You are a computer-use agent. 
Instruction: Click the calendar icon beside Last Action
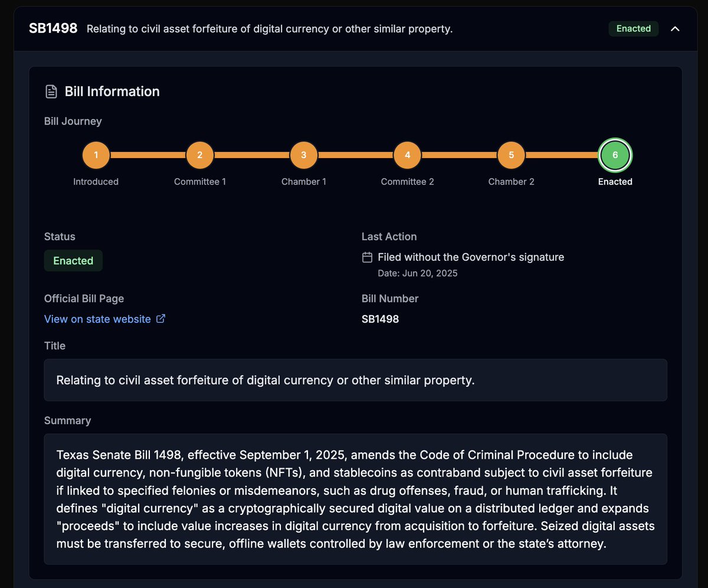coord(367,257)
